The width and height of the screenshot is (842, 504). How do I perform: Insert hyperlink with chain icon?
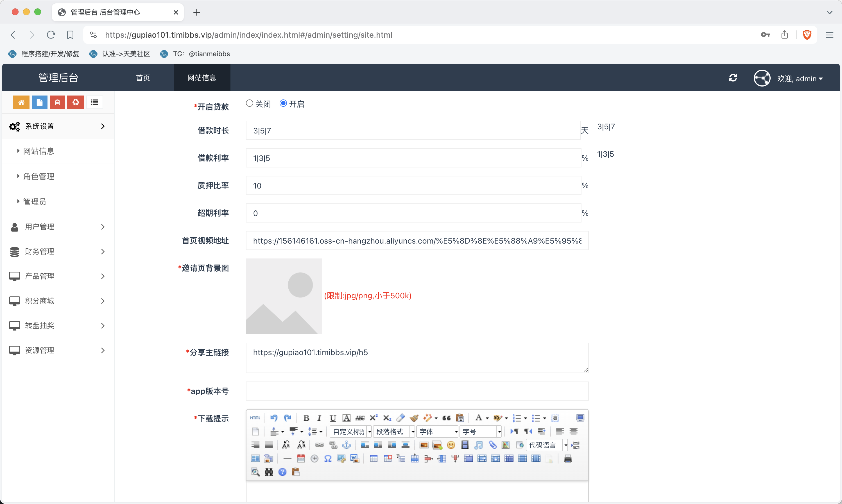(x=319, y=445)
